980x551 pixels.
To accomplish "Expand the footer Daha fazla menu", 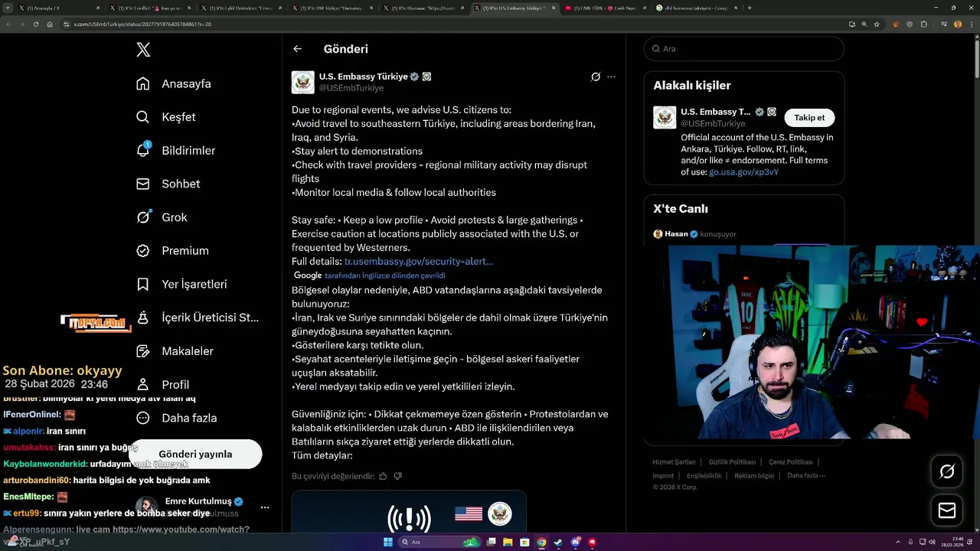I will coord(806,475).
